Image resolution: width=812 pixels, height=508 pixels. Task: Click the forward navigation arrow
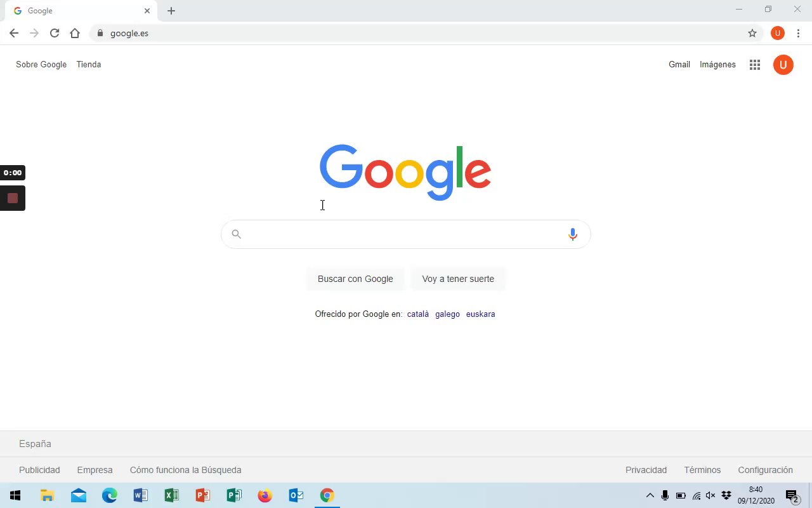(x=34, y=33)
